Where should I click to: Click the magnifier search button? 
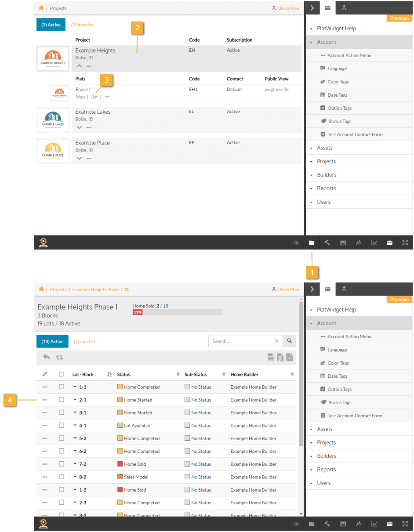pyautogui.click(x=290, y=341)
